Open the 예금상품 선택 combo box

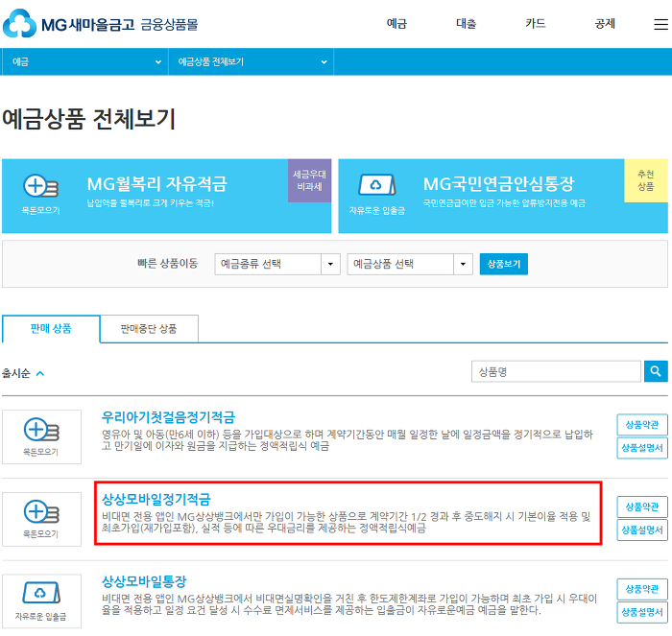click(410, 264)
